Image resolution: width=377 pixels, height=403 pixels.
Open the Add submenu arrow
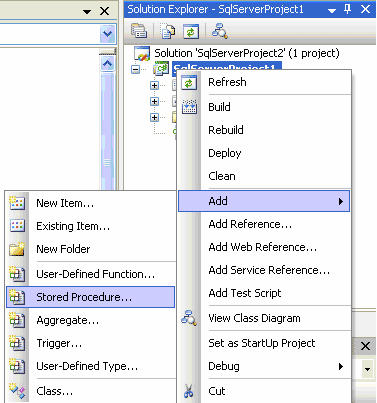click(x=340, y=201)
